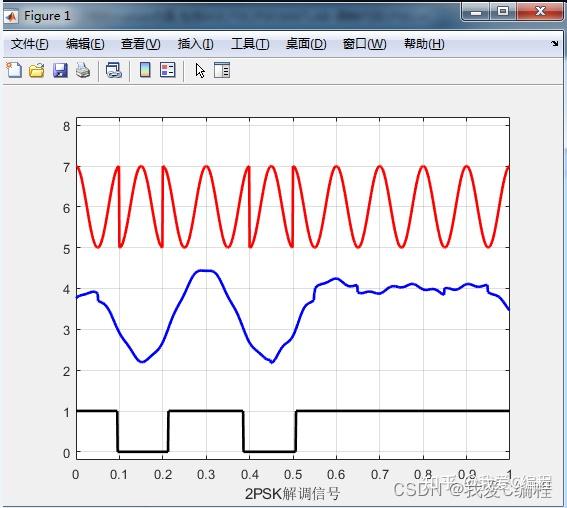Insert legend using the toolbar icon
The image size is (567, 508).
(168, 70)
